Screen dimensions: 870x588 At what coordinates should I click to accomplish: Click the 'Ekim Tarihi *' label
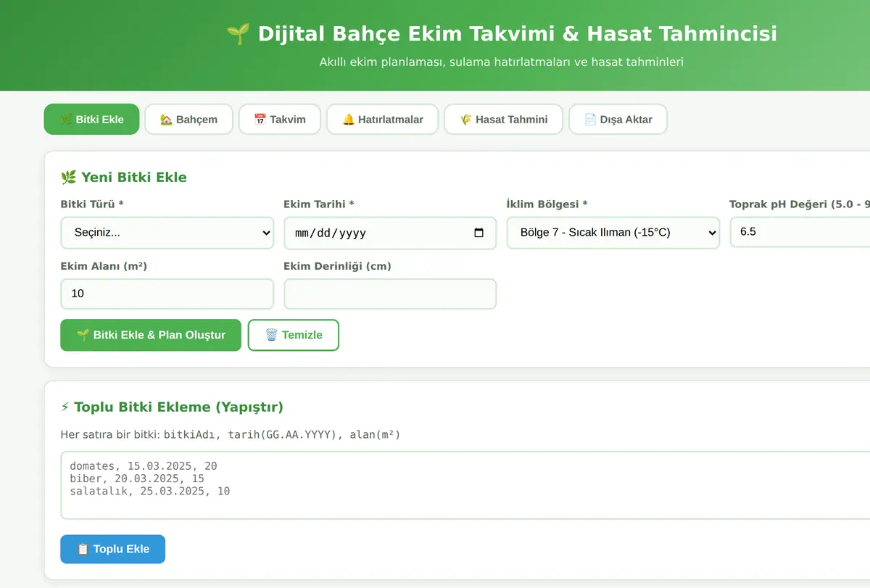319,204
